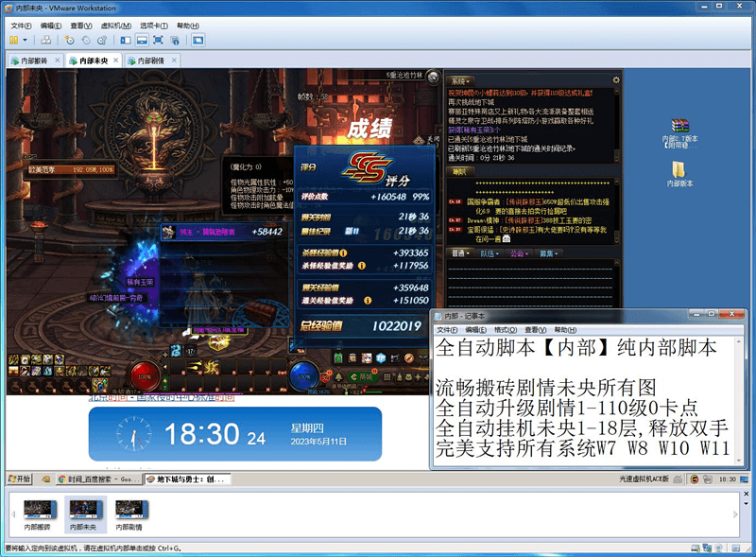Click the blue MP orb showing 100%
Screen dimensions: 756x557
point(303,376)
